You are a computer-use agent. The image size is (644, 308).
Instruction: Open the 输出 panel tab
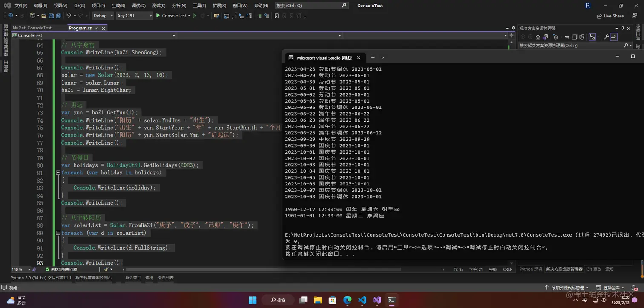[x=149, y=278]
